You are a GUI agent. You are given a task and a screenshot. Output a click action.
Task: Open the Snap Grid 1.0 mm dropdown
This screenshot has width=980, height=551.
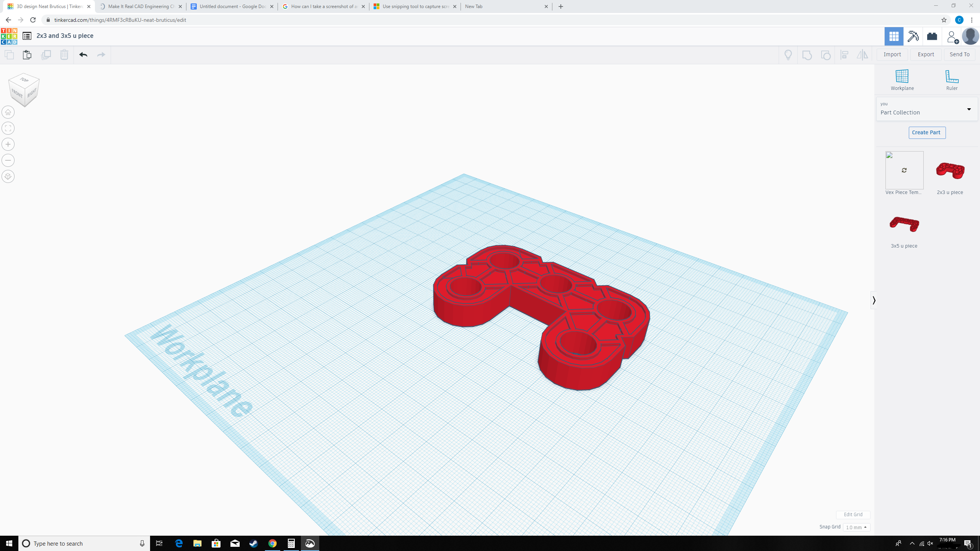point(856,527)
